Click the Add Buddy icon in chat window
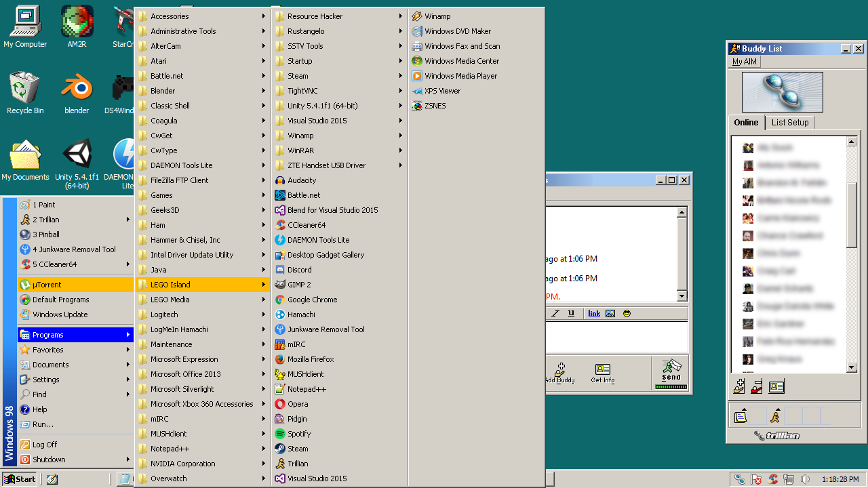 [560, 372]
